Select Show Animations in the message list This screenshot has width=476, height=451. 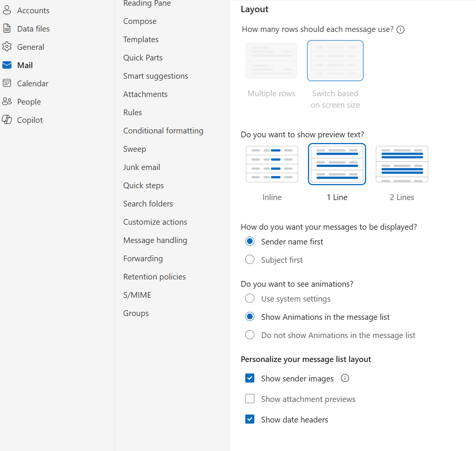pyautogui.click(x=250, y=316)
